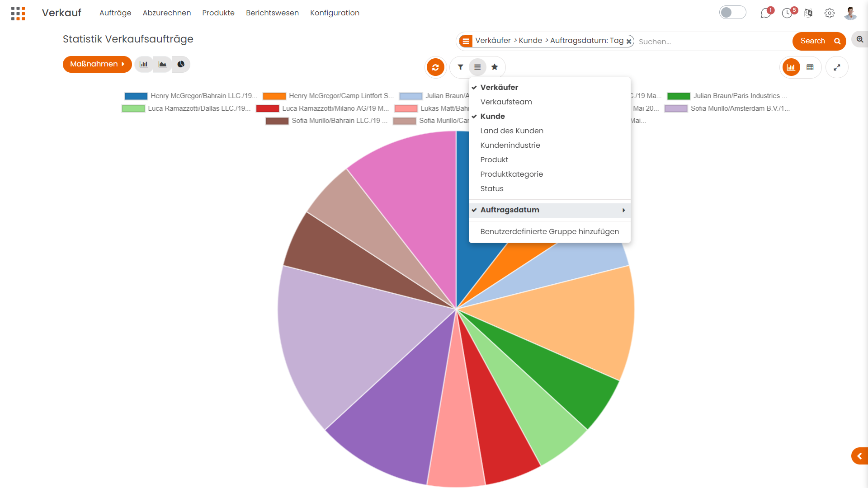
Task: Switch to area line chart view
Action: pos(162,64)
